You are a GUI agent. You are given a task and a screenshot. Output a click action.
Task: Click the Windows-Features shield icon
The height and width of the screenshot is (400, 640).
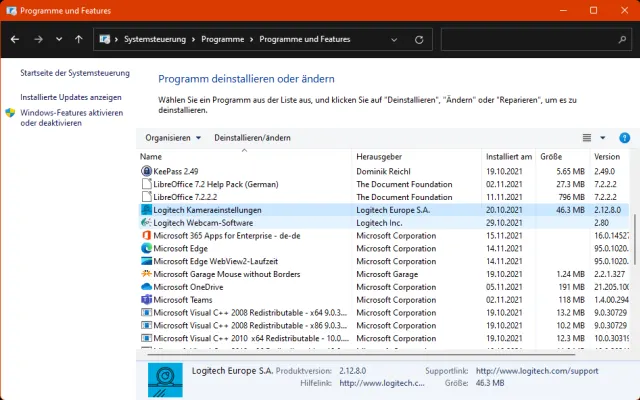(x=10, y=113)
